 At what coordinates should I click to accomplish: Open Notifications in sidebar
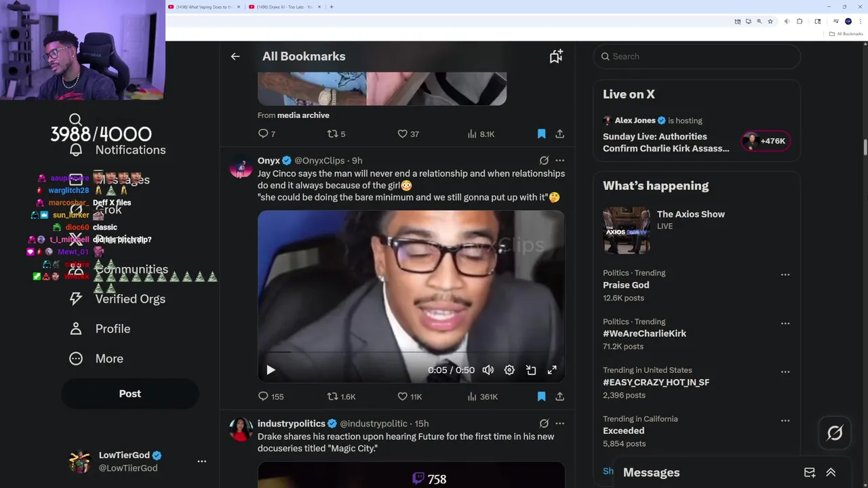point(119,150)
